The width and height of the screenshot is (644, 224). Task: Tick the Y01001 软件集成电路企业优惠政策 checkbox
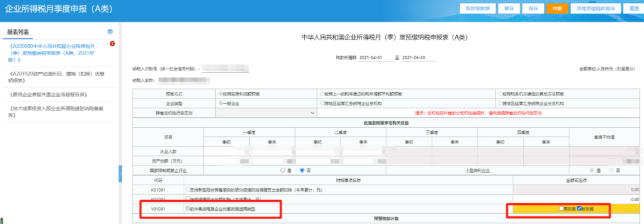[x=188, y=209]
